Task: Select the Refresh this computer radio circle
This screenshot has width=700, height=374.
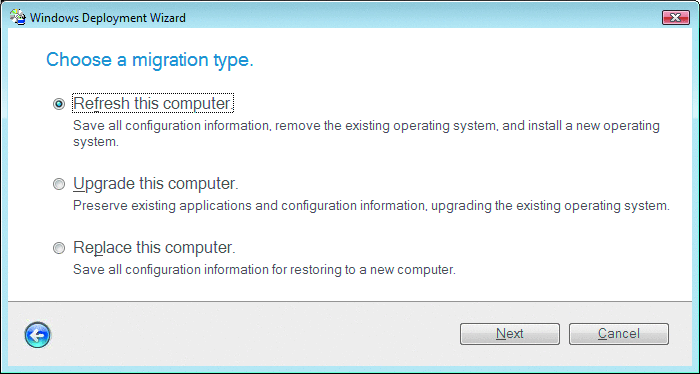Action: 59,104
